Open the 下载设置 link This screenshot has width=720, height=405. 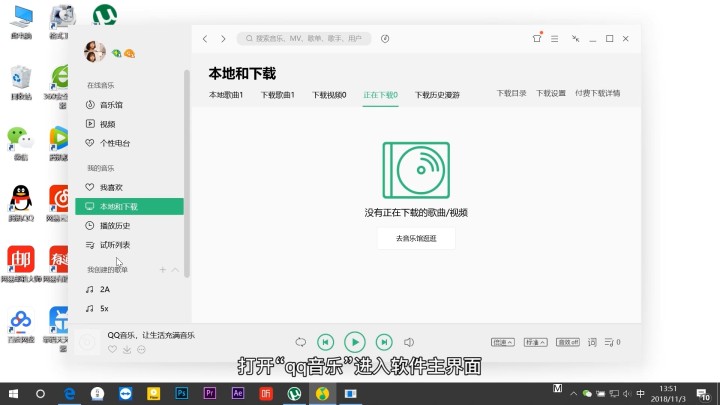(x=551, y=93)
